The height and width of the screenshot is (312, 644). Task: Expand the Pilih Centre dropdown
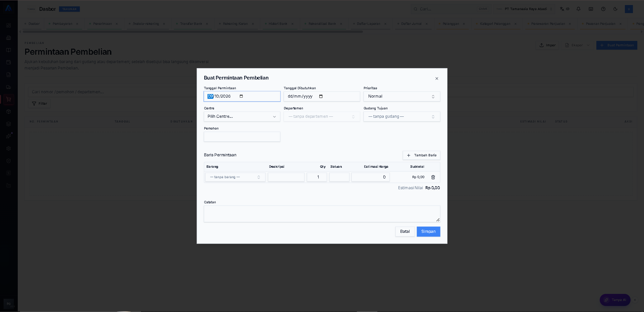[242, 116]
